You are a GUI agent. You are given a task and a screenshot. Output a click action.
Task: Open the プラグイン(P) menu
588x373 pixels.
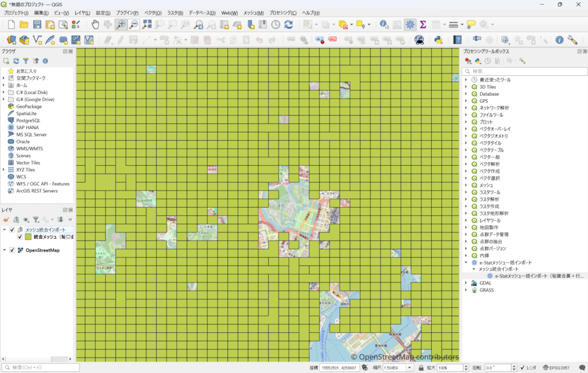(127, 13)
